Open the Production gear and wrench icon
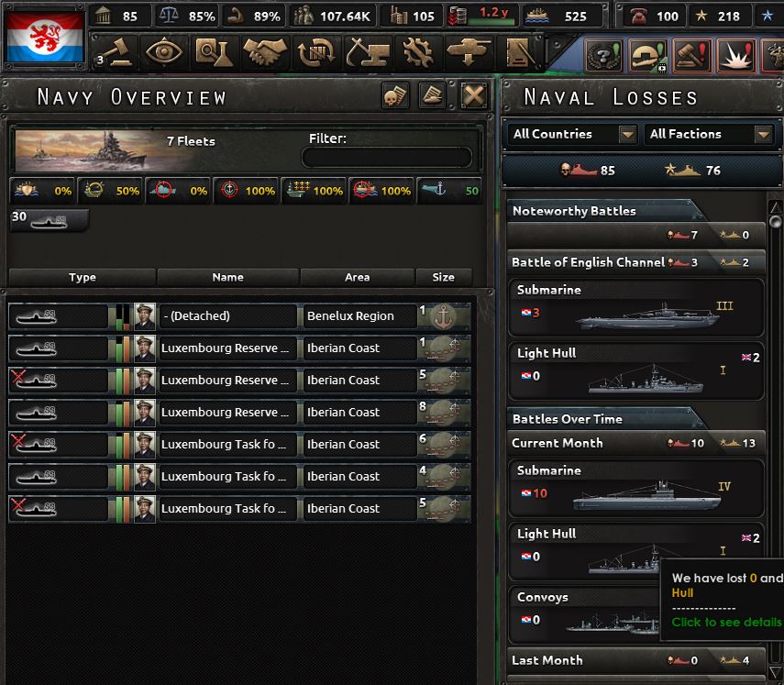This screenshot has width=784, height=685. (x=418, y=52)
